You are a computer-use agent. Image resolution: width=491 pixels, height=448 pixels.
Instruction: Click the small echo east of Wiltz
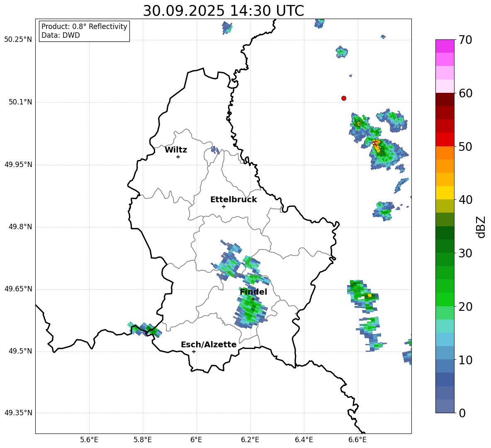pos(215,150)
